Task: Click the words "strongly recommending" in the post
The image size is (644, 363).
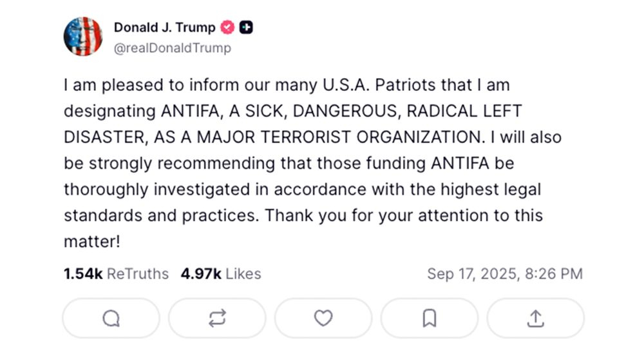Action: coord(171,164)
